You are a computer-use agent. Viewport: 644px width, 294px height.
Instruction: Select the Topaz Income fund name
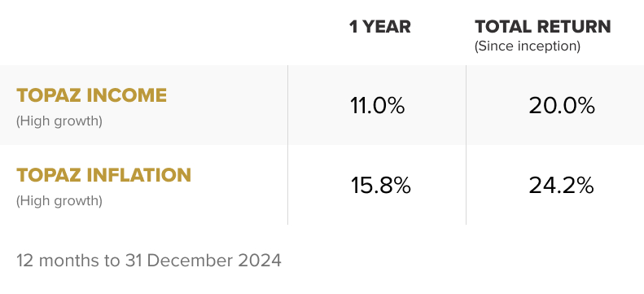click(91, 95)
